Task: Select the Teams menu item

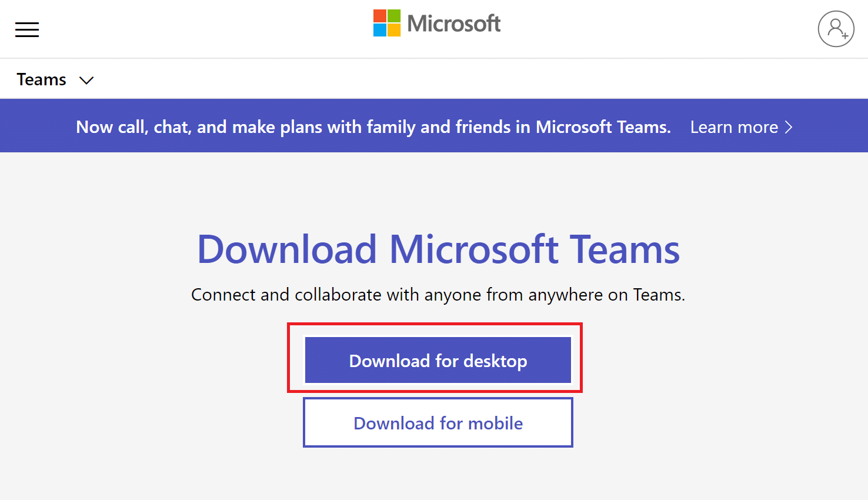Action: (41, 79)
